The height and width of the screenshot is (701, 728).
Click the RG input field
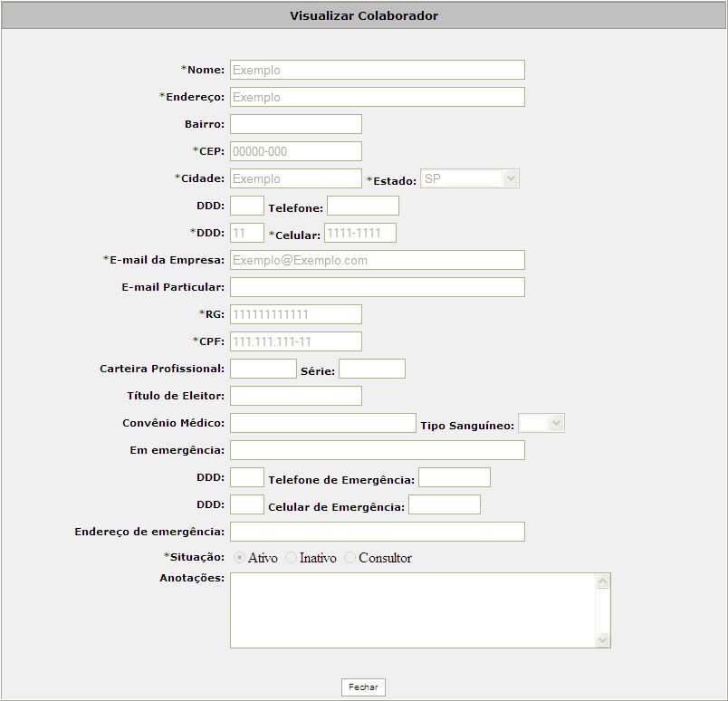[x=296, y=314]
